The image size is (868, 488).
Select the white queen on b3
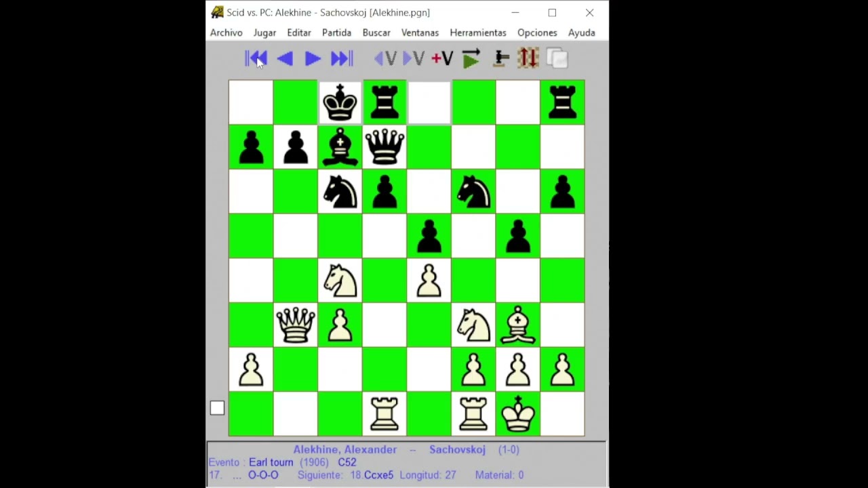point(296,325)
